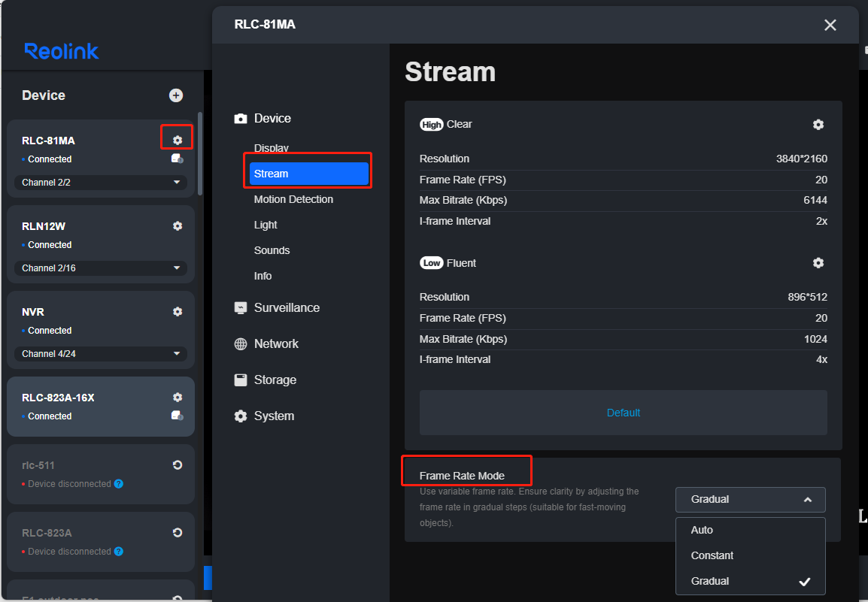
Task: Click the 3840*2160 resolution value
Action: (802, 159)
